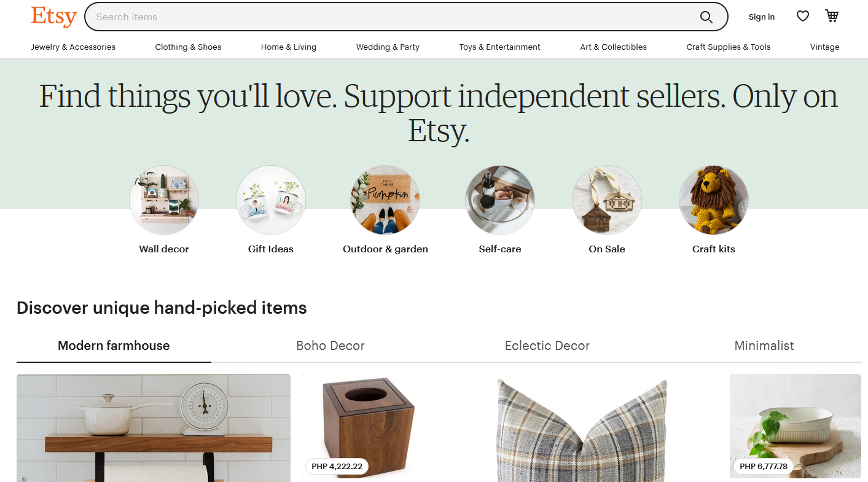Switch to the Minimalist tab
The image size is (868, 482).
(764, 346)
